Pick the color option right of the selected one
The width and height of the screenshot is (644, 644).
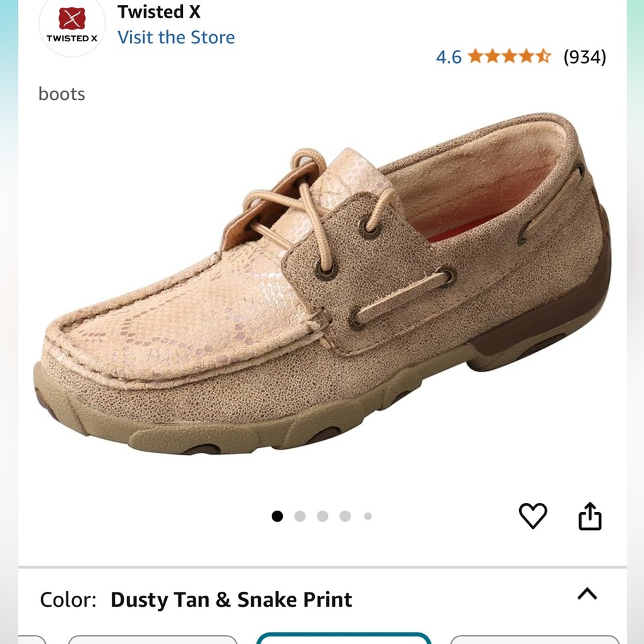(535, 639)
